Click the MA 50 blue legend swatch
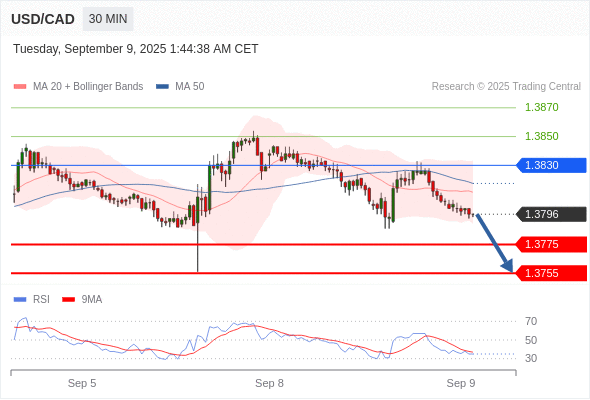 (x=162, y=87)
